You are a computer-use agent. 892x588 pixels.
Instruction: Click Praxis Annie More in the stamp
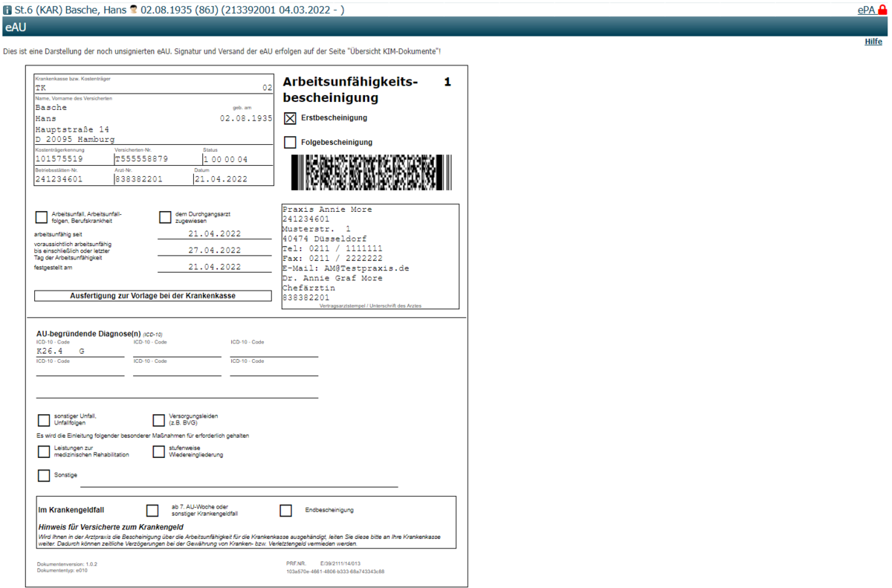pyautogui.click(x=327, y=210)
